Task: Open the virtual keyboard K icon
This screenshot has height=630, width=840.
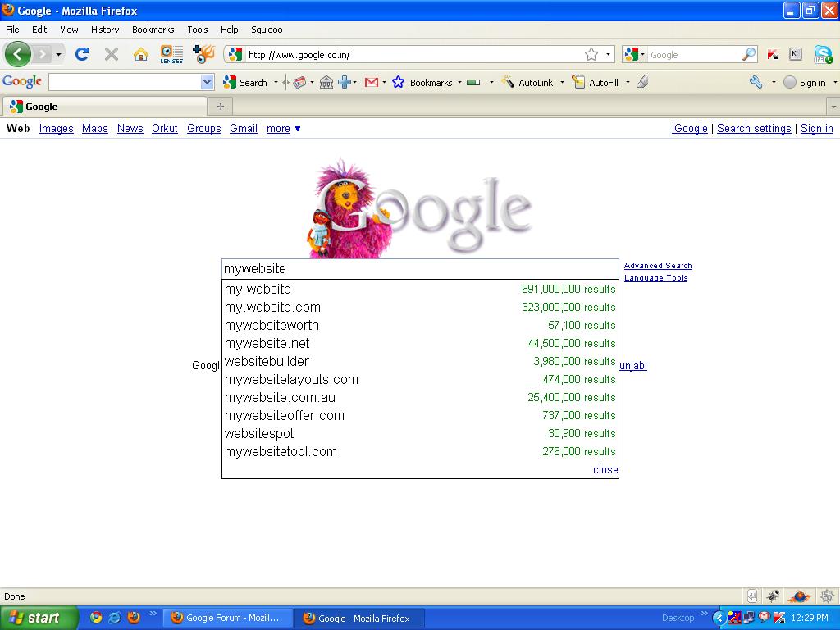Action: [796, 54]
